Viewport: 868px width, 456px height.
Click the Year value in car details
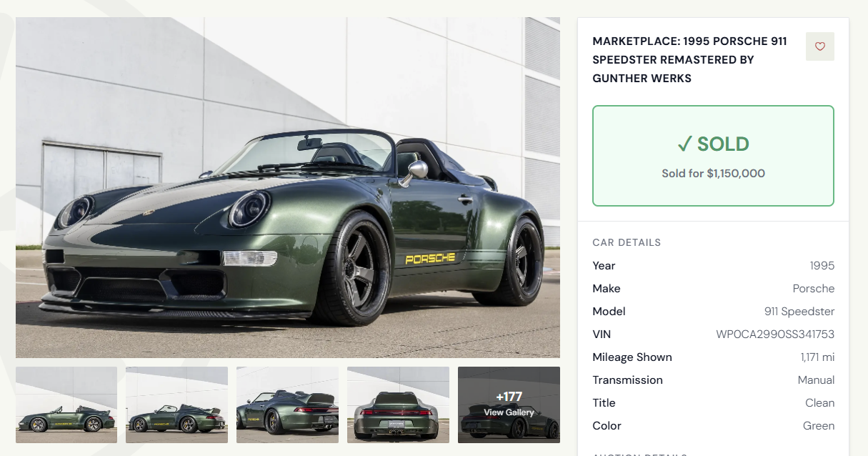tap(822, 265)
